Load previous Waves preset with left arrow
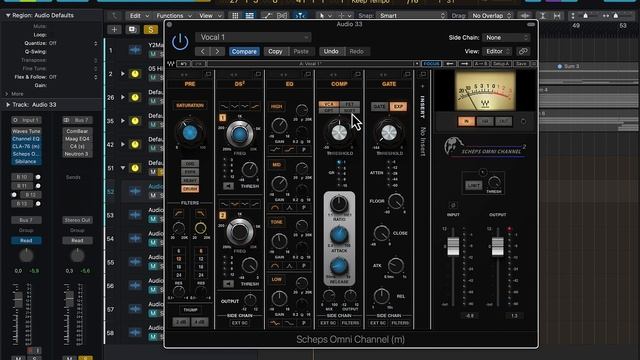640x360 pixels. pyautogui.click(x=449, y=64)
